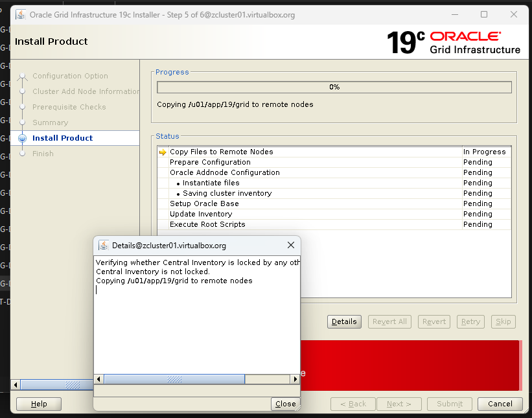Select Cluster Add Node Information step
The image size is (532, 418).
(x=86, y=91)
